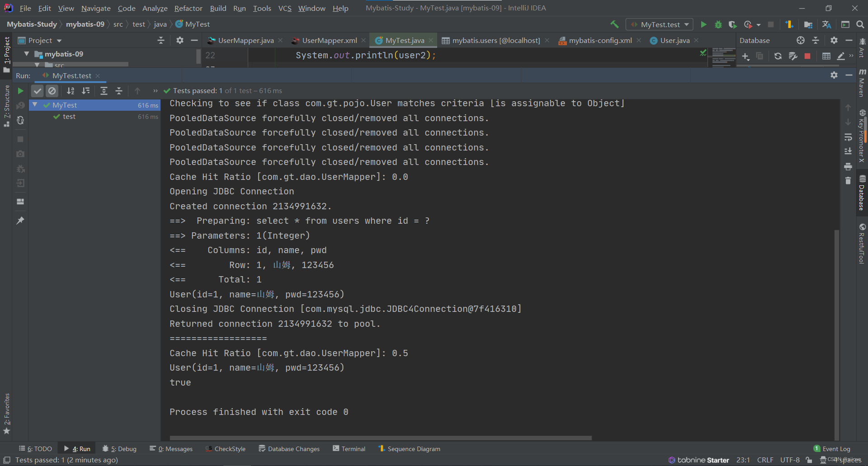
Task: Update project via the VCS arrows icon
Action: point(789,24)
